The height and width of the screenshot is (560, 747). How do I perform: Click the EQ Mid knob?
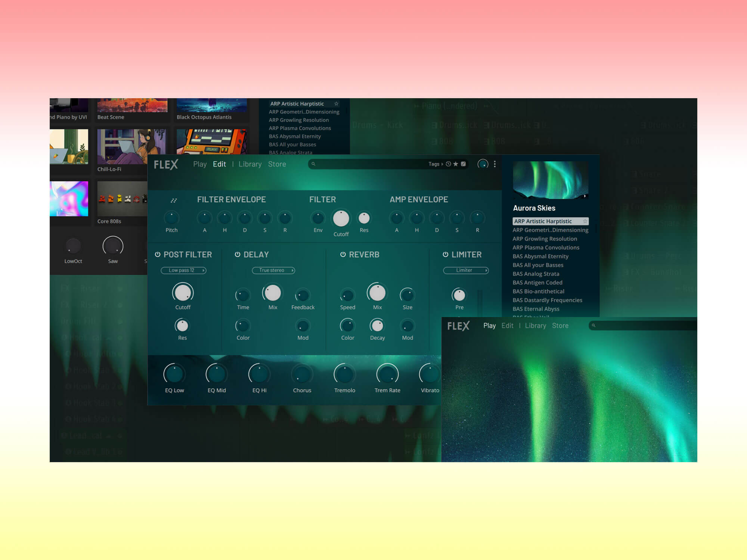pyautogui.click(x=217, y=374)
